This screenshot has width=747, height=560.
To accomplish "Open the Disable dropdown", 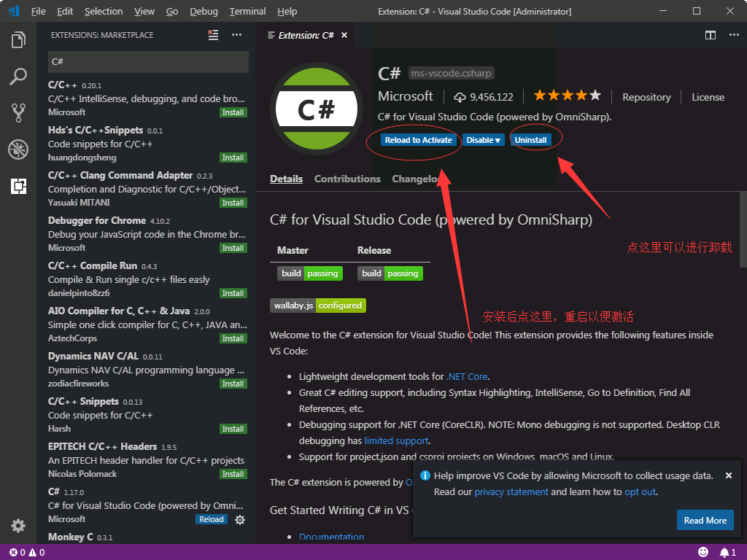I will coord(483,140).
